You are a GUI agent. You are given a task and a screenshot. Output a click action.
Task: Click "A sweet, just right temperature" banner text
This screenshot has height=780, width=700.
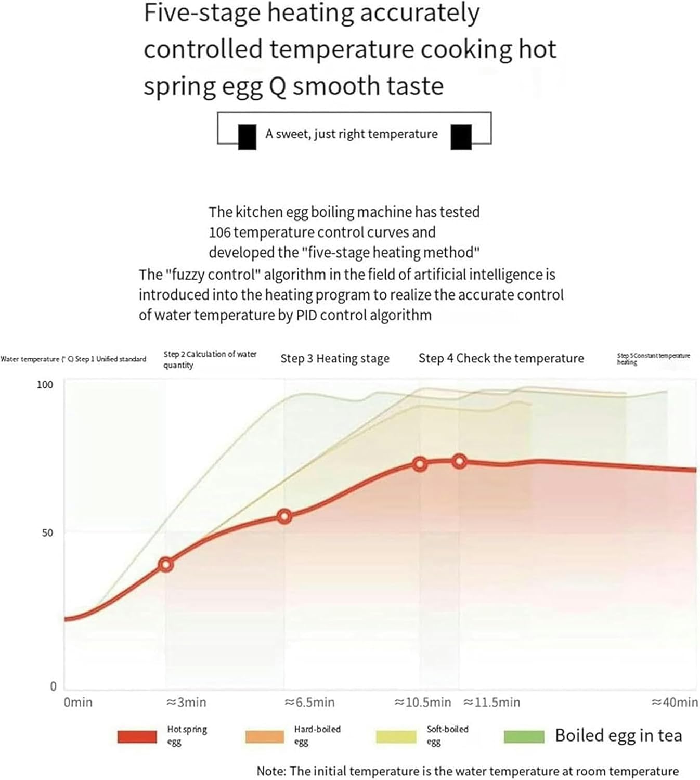352,134
